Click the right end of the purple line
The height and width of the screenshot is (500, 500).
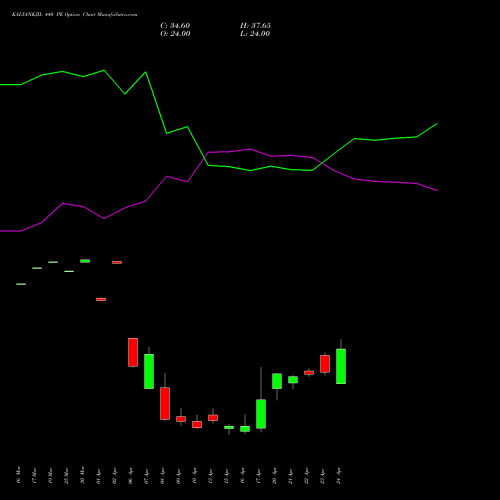point(437,191)
